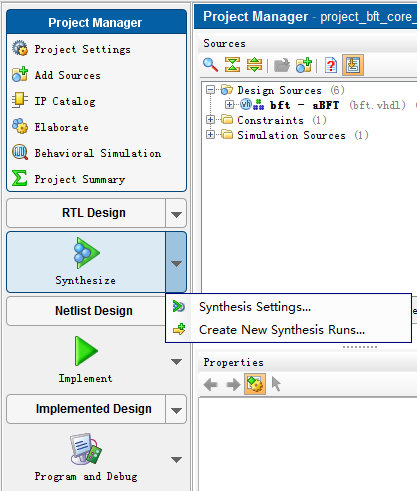417x491 pixels.
Task: Open the Synthesize dropdown arrow
Action: click(x=176, y=262)
